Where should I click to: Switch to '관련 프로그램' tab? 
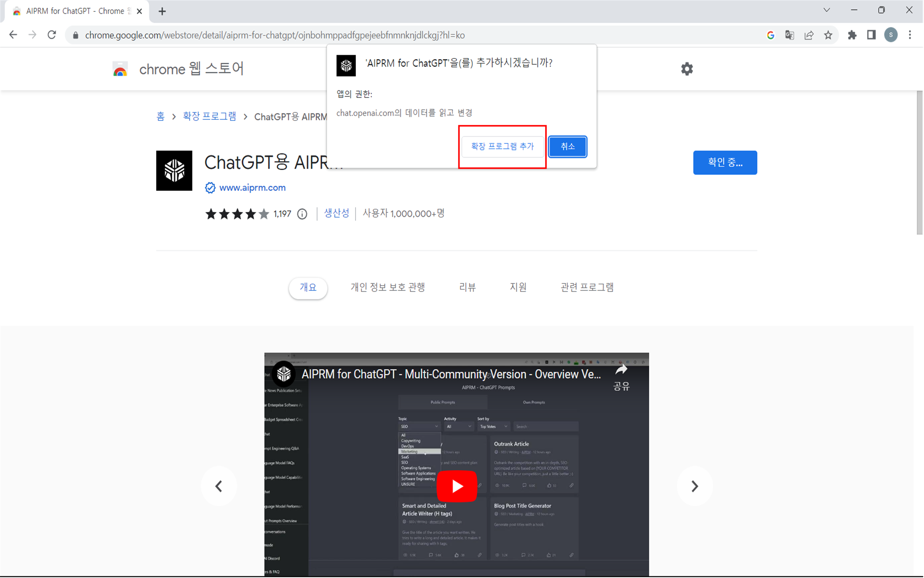point(587,287)
